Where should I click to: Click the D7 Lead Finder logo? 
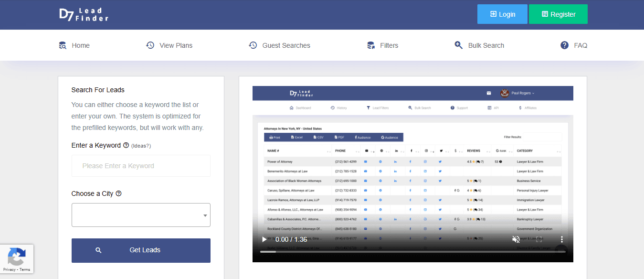(x=84, y=14)
